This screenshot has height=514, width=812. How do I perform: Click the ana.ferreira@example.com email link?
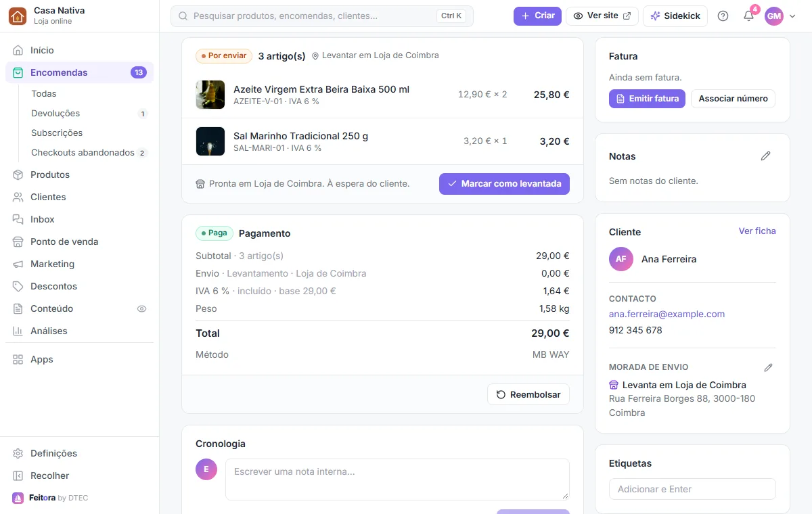point(667,314)
